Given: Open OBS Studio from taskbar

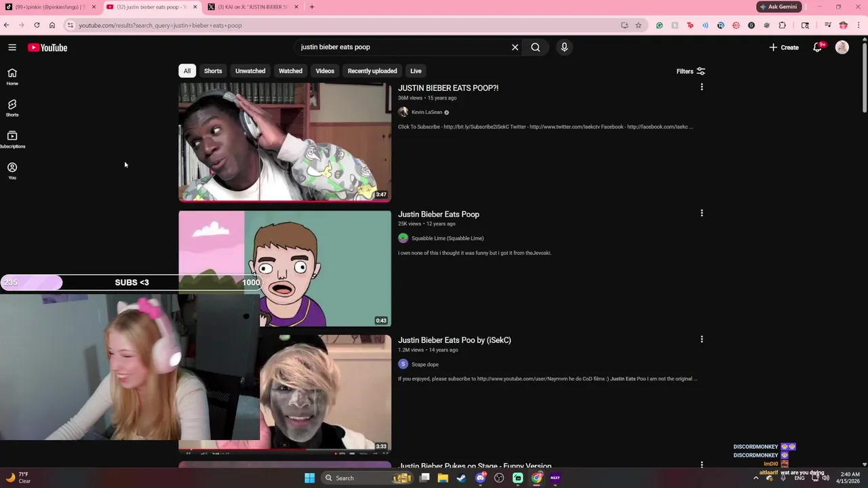Looking at the screenshot, I should [499, 478].
